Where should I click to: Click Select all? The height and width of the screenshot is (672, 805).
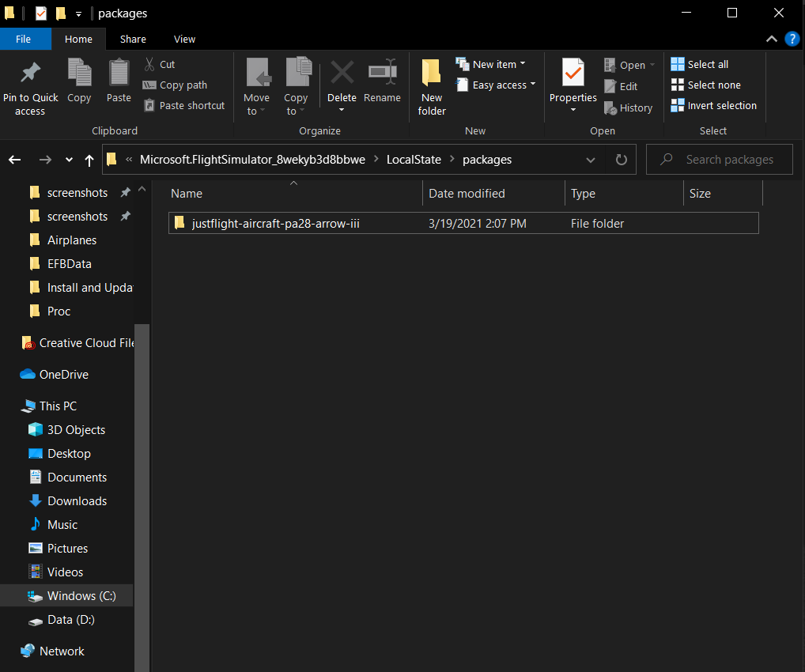[700, 64]
